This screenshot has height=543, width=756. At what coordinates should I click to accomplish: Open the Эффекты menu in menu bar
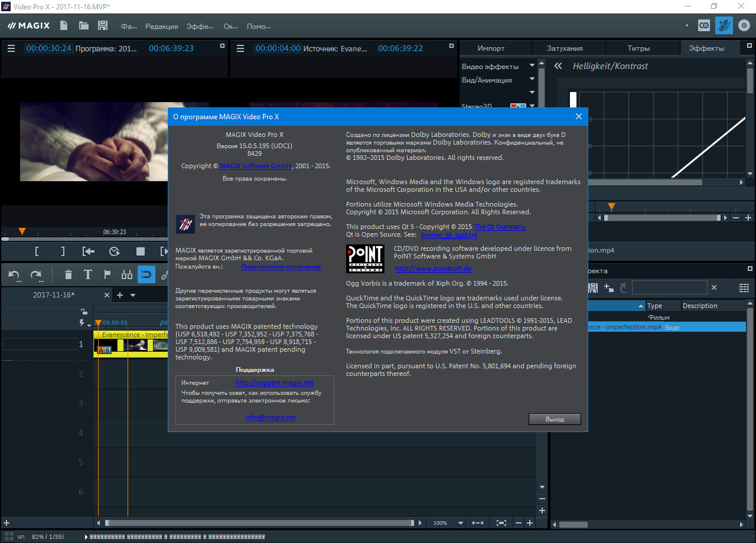[200, 26]
